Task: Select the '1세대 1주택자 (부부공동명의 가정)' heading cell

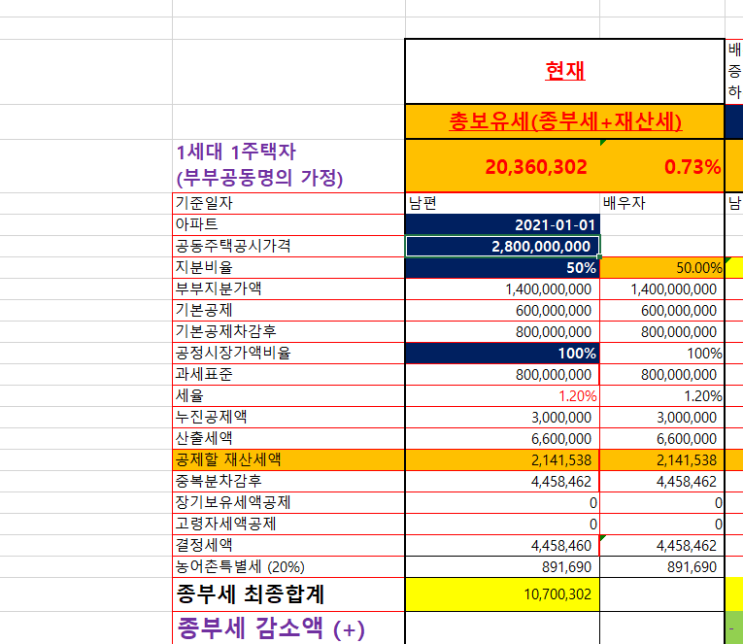Action: [288, 166]
